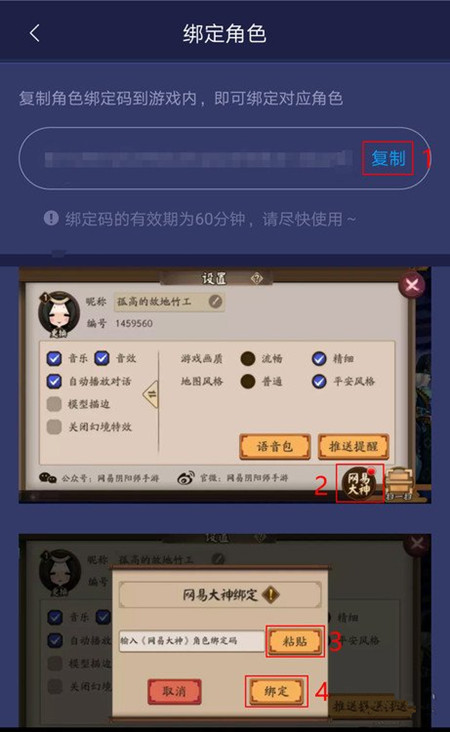Click the pencil edit icon beside nickname

pos(215,301)
